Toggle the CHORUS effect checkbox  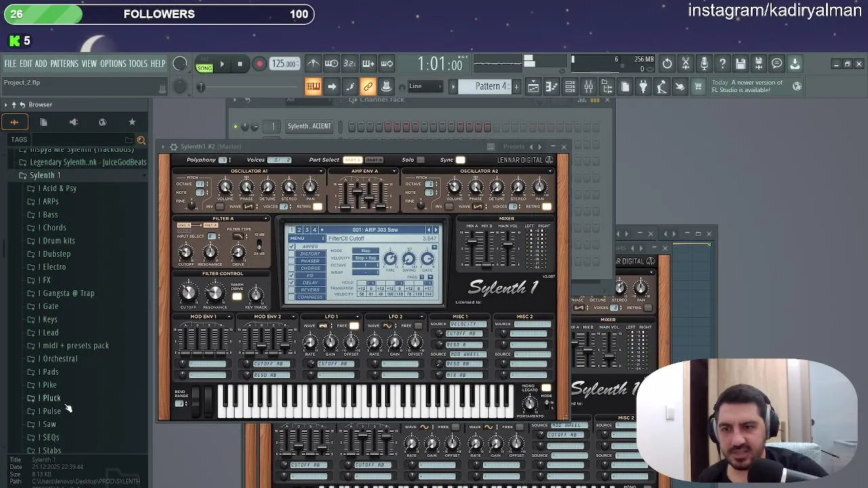tap(292, 268)
